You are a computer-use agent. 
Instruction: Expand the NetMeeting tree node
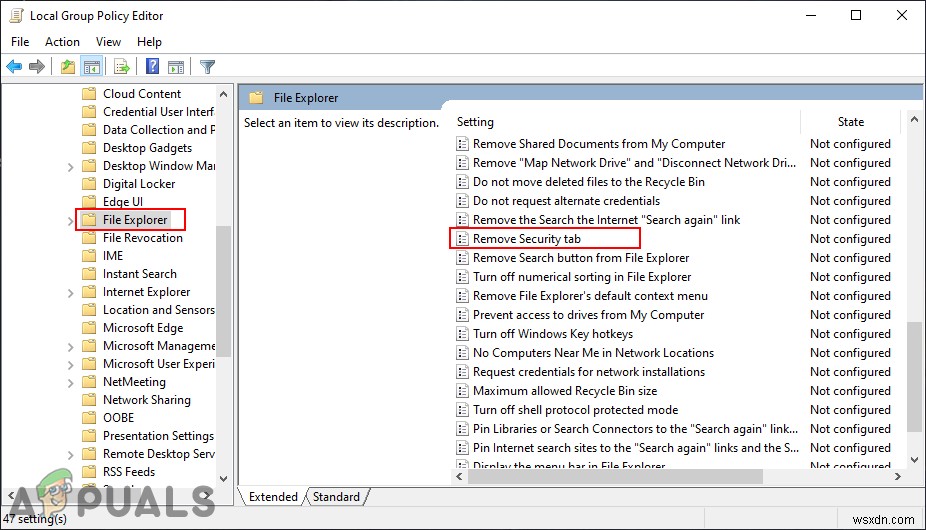70,383
